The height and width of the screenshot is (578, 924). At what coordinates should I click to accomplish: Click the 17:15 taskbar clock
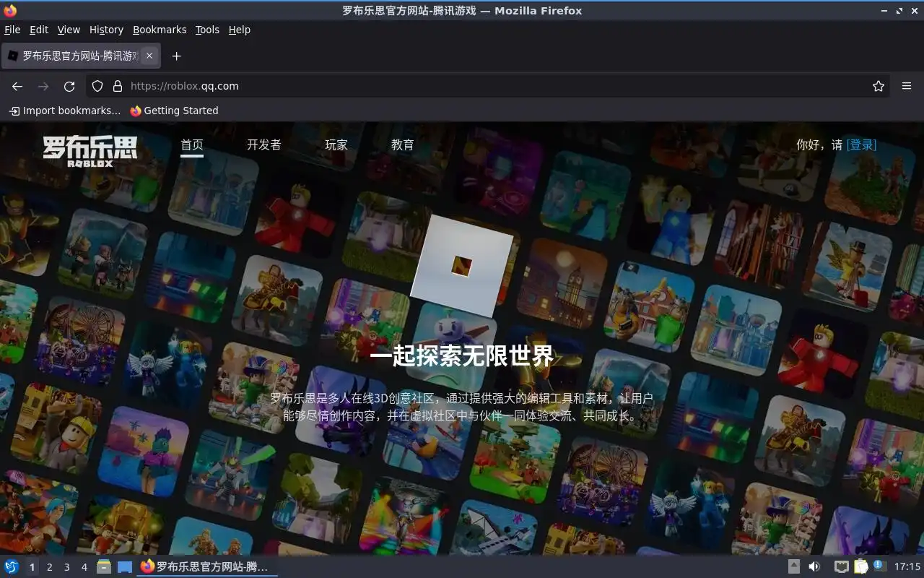[907, 567]
